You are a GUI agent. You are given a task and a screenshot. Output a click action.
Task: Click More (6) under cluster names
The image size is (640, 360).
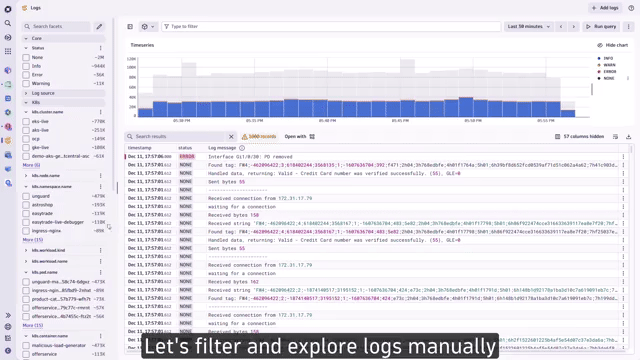point(31,165)
